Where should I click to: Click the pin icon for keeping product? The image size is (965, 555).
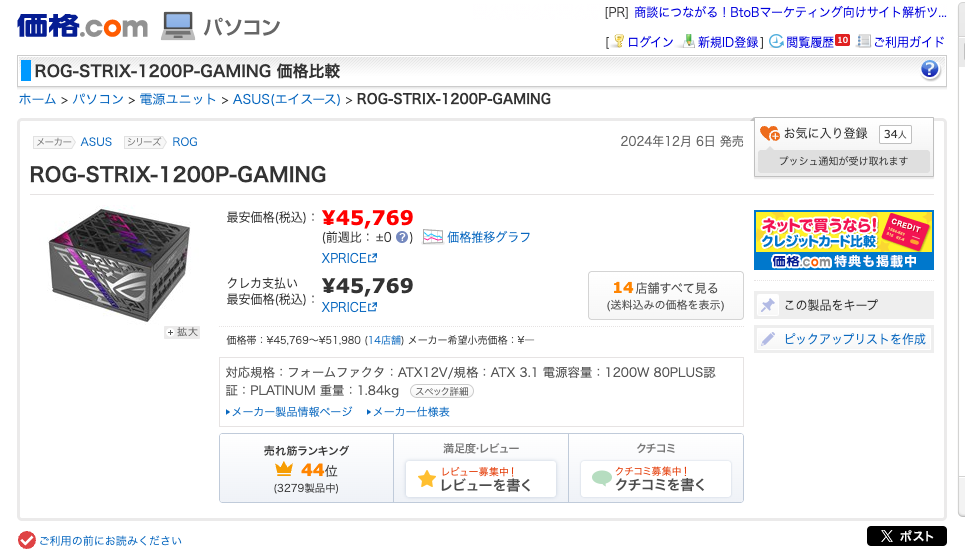click(767, 305)
